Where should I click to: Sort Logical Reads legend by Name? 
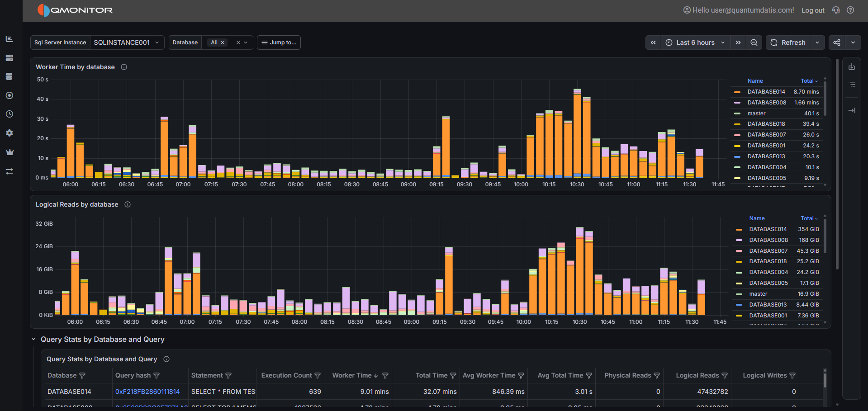(x=757, y=218)
